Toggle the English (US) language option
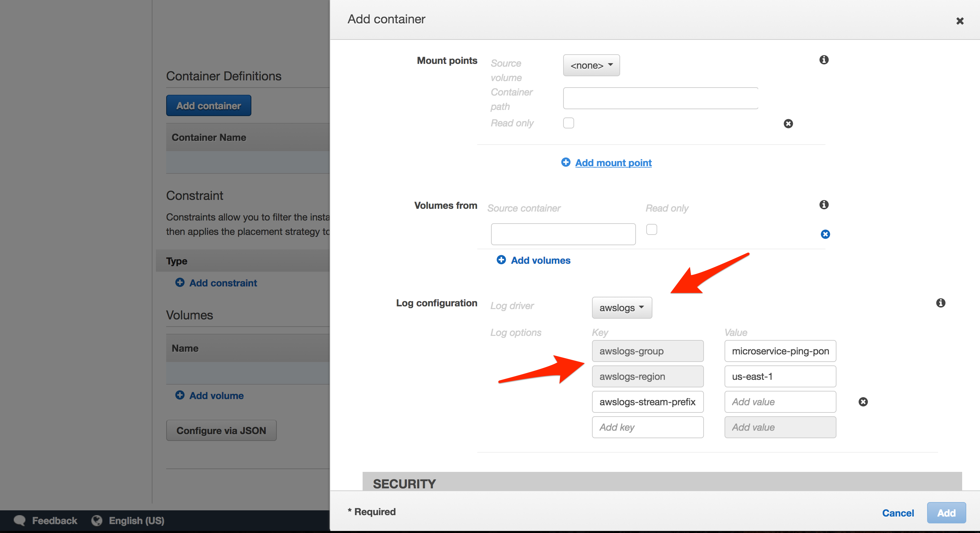This screenshot has height=533, width=980. point(136,520)
